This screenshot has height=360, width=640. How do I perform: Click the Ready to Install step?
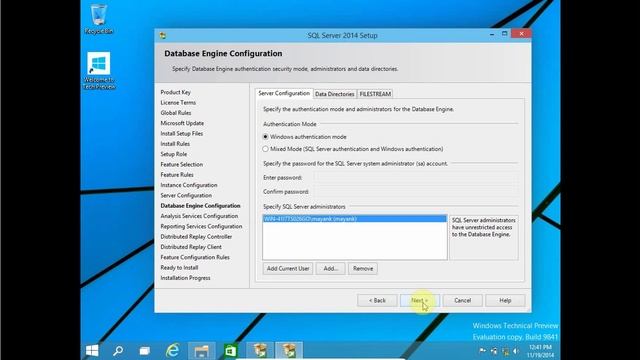point(179,267)
